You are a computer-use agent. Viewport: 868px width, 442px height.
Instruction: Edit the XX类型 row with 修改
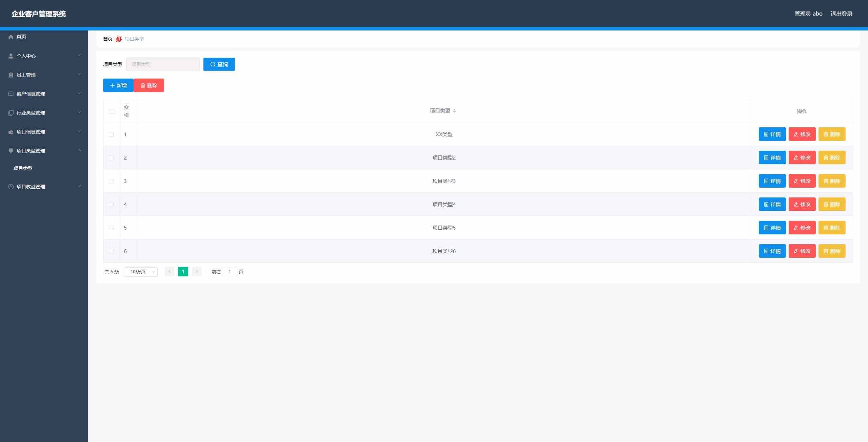802,134
